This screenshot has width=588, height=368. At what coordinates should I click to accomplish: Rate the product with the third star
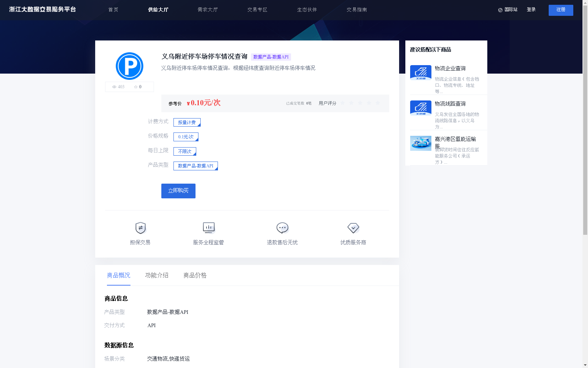pyautogui.click(x=360, y=103)
